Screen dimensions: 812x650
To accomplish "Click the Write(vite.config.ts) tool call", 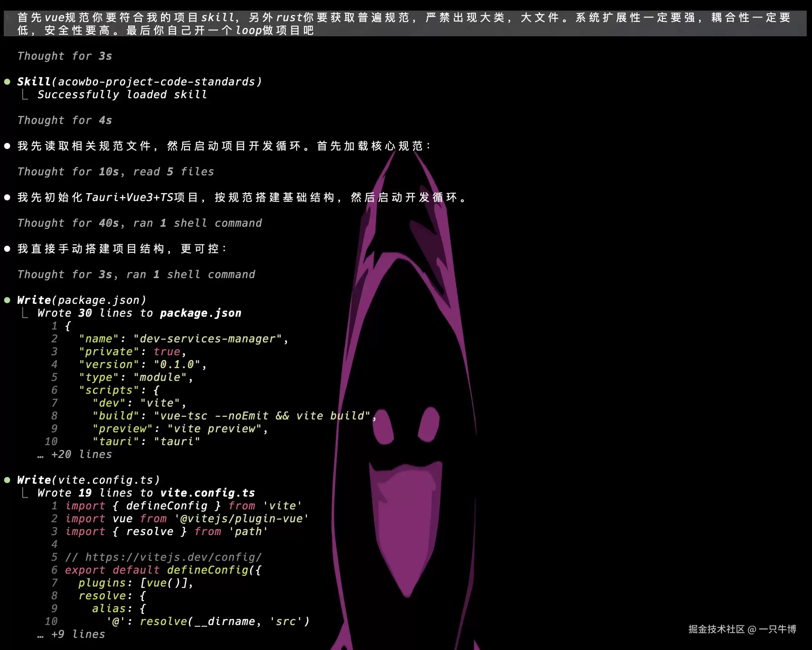I will [x=88, y=480].
